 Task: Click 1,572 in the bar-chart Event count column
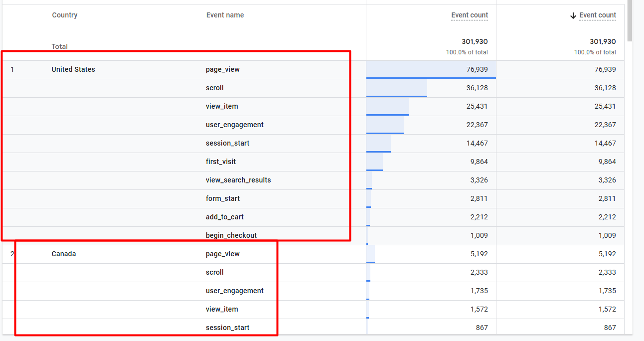(479, 309)
